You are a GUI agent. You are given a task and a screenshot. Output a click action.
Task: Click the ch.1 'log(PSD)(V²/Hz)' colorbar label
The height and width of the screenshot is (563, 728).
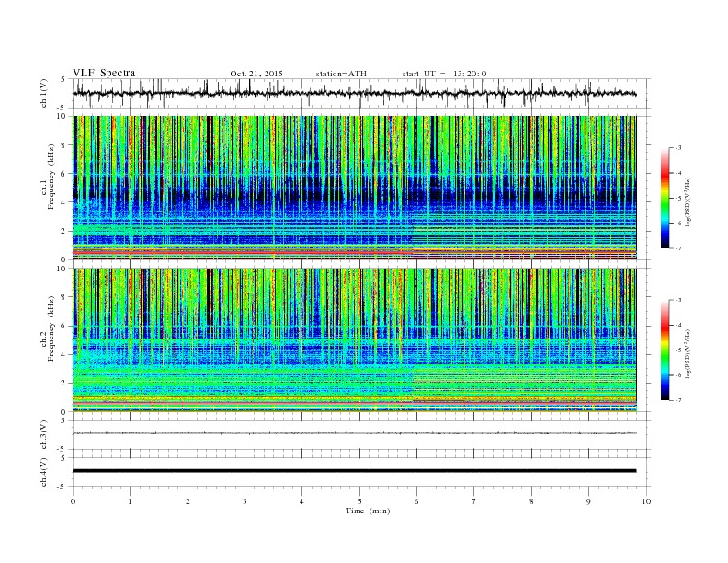688,202
